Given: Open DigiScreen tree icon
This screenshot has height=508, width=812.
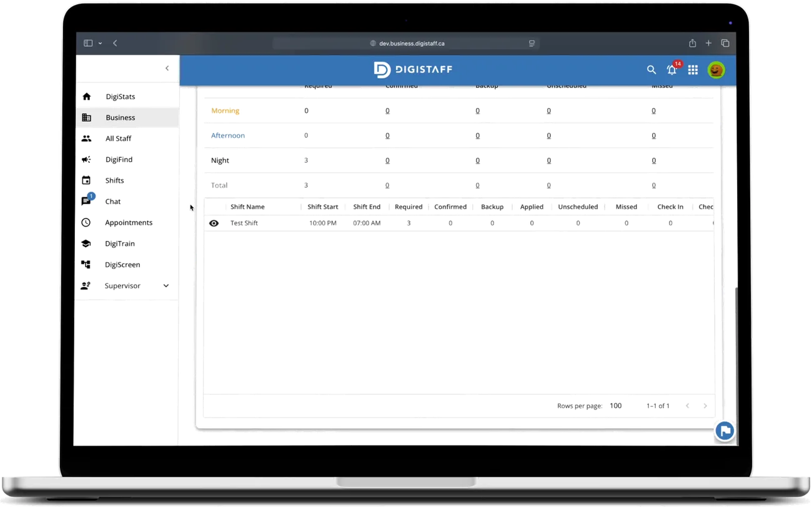Looking at the screenshot, I should (86, 265).
